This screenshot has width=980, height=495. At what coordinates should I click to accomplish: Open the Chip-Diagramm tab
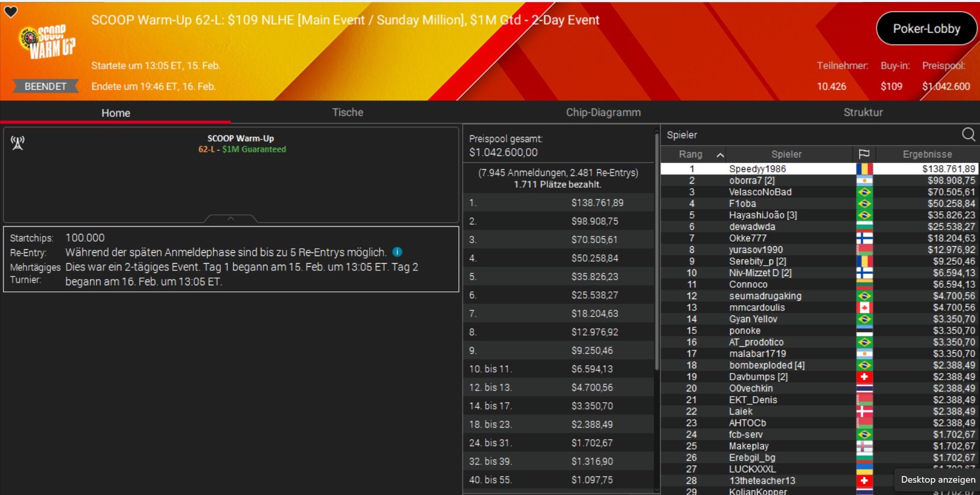coord(603,112)
